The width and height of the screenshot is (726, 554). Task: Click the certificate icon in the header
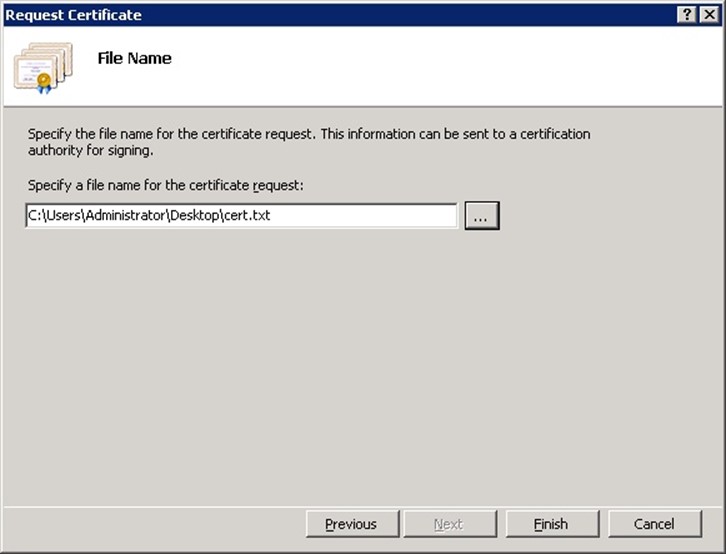[43, 66]
